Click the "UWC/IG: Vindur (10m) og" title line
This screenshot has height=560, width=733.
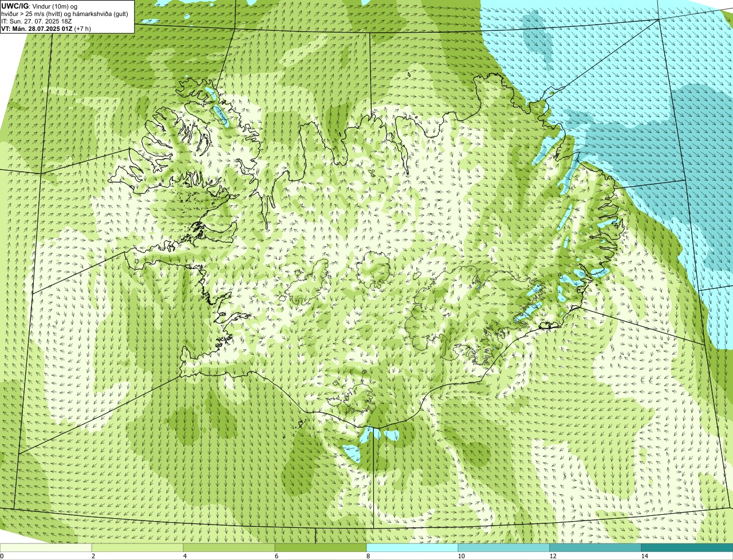(x=39, y=6)
